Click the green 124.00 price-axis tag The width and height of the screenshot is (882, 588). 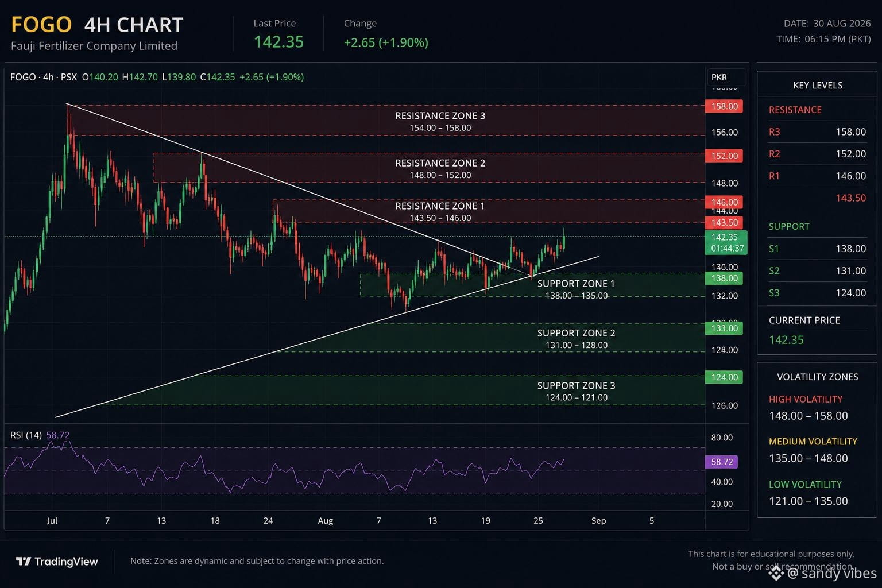tap(724, 377)
